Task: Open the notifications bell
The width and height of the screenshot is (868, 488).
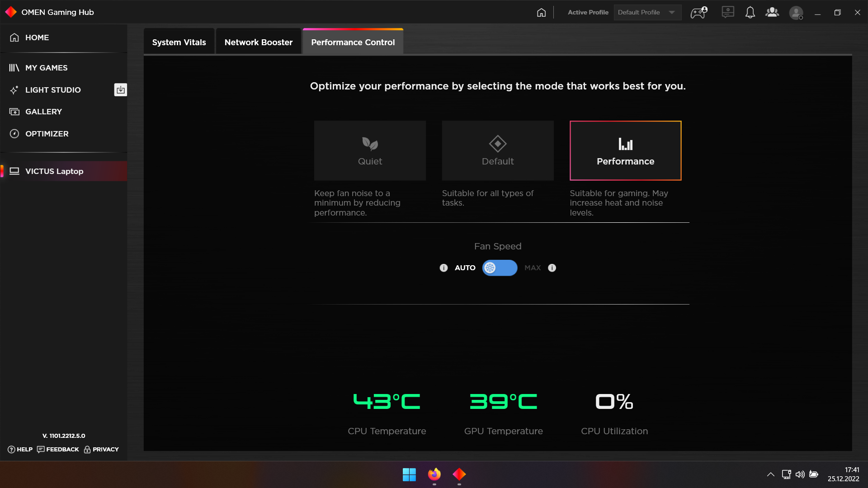Action: click(750, 13)
